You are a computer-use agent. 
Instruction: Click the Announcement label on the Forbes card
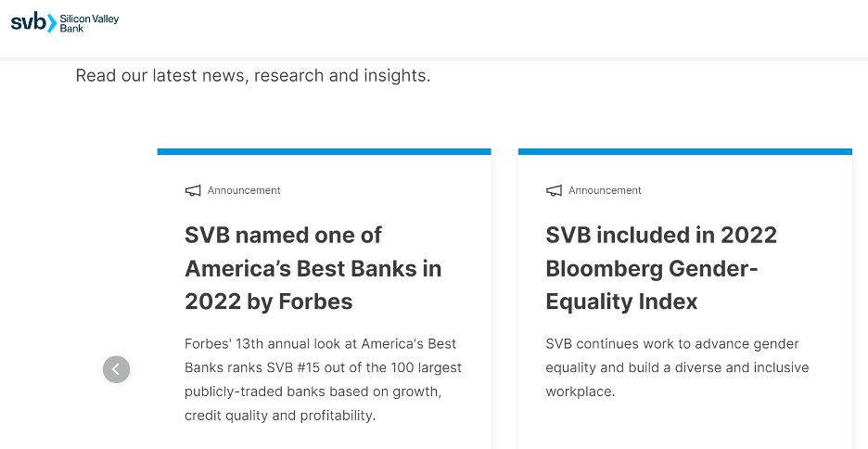[x=244, y=190]
